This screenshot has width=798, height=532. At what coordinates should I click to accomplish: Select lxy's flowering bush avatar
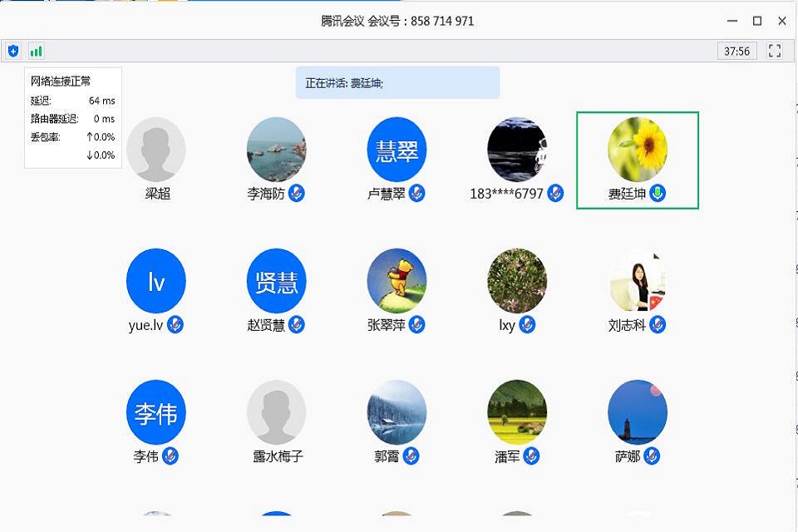click(x=517, y=281)
